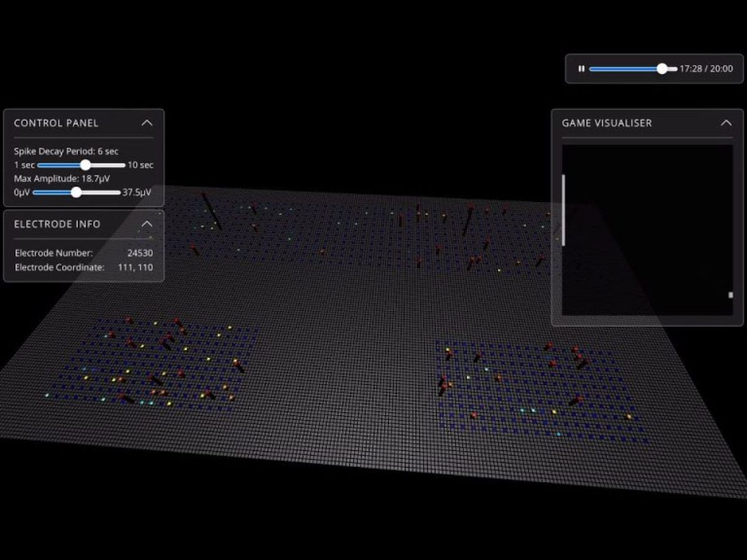Viewport: 747px width, 560px height.
Task: Click the "0µV" minimum amplitude label
Action: click(x=22, y=193)
